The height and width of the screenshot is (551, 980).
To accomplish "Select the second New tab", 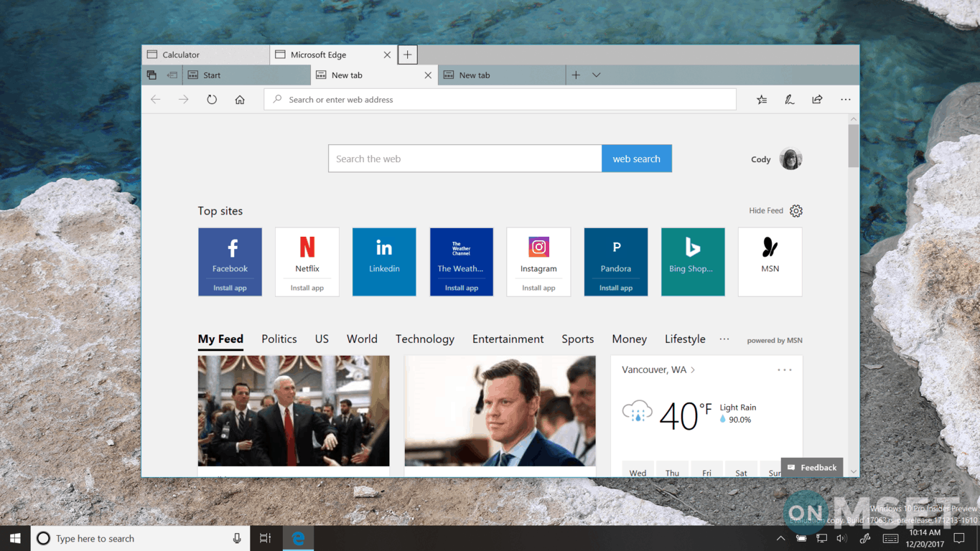I will pos(502,75).
